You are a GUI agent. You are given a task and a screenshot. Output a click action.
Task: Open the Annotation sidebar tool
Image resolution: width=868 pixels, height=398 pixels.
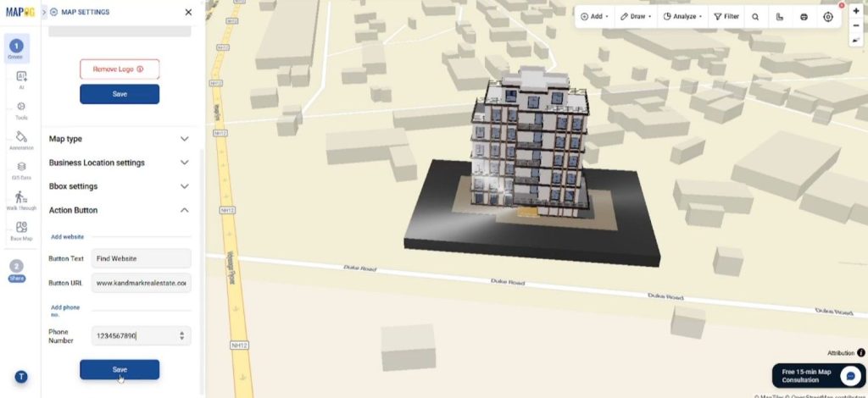(21, 141)
